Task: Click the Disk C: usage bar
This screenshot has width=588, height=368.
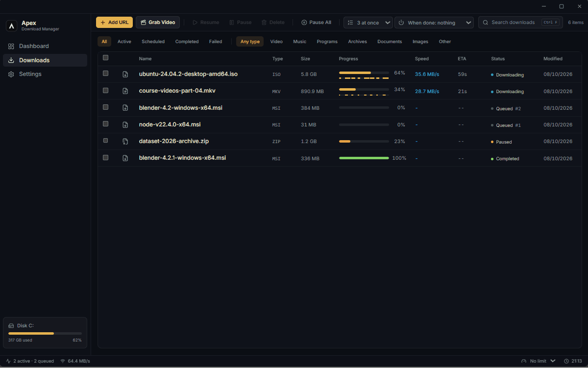Action: click(x=45, y=333)
